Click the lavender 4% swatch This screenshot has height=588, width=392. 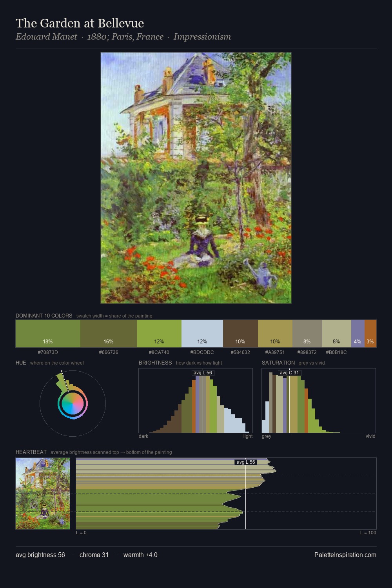tap(358, 334)
